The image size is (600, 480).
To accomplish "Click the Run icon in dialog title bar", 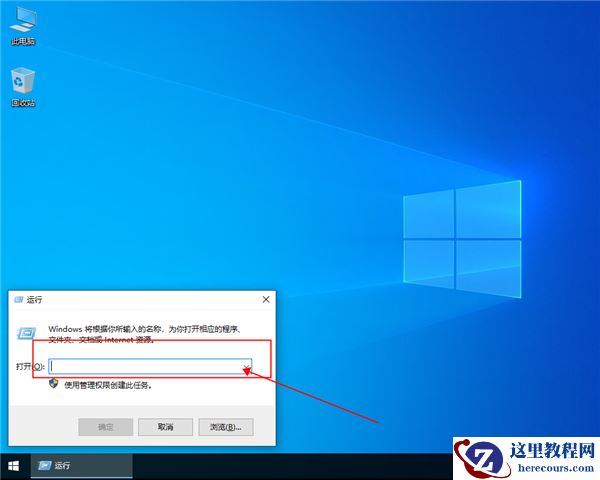I will click(x=18, y=299).
